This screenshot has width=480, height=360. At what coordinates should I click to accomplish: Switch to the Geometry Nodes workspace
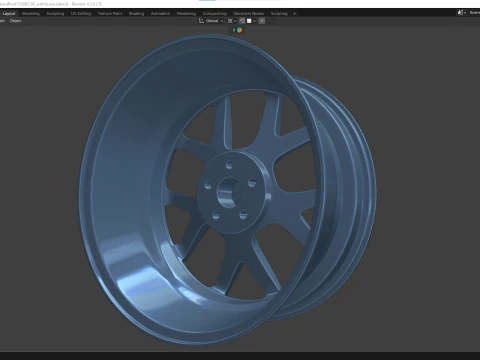pos(249,14)
